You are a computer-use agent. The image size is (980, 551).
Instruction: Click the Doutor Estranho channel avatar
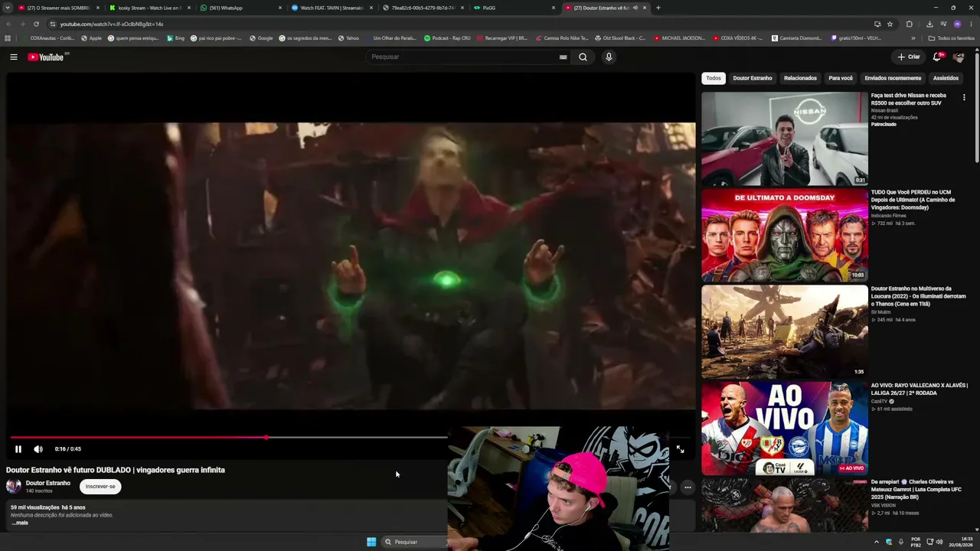click(x=14, y=486)
